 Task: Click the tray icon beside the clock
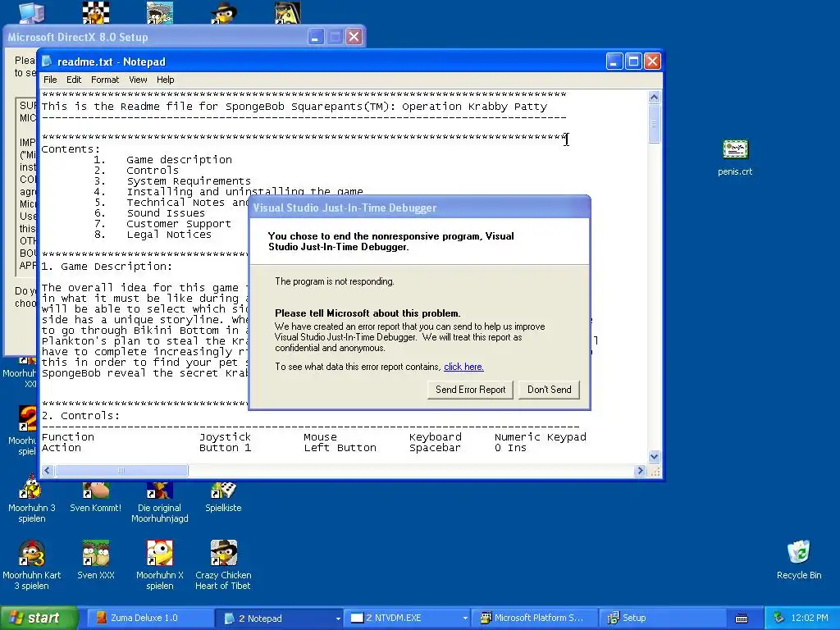778,618
